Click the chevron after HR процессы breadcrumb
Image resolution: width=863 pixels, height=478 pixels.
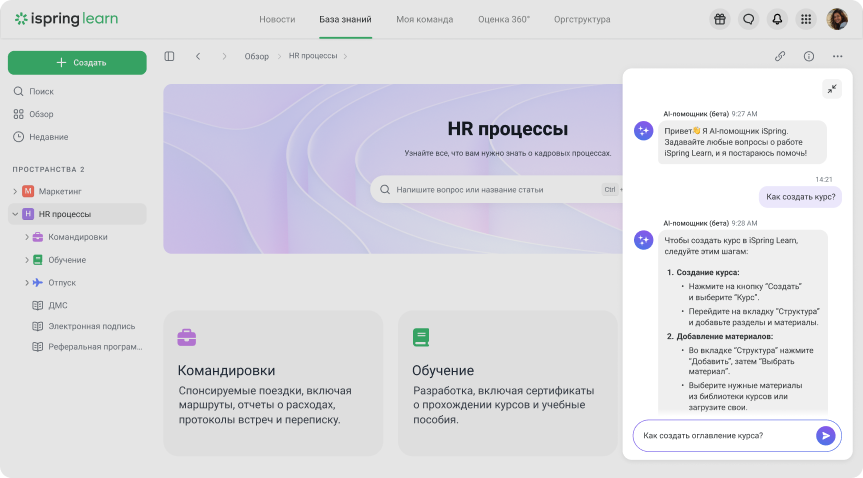click(345, 56)
